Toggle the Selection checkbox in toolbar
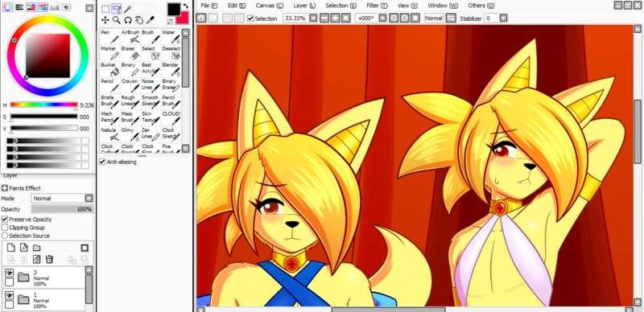 [x=250, y=18]
